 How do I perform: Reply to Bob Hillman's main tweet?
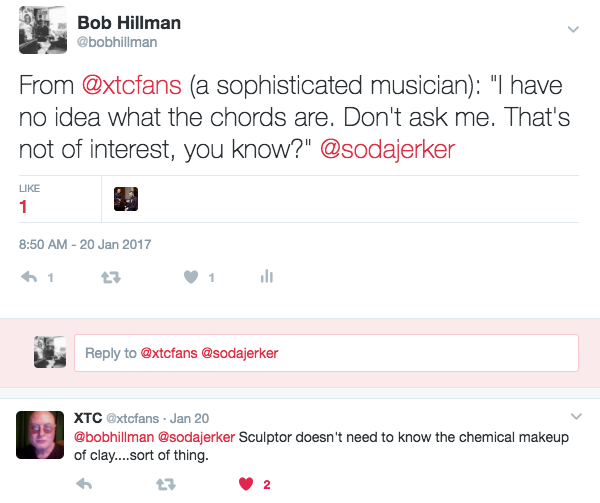pos(29,277)
